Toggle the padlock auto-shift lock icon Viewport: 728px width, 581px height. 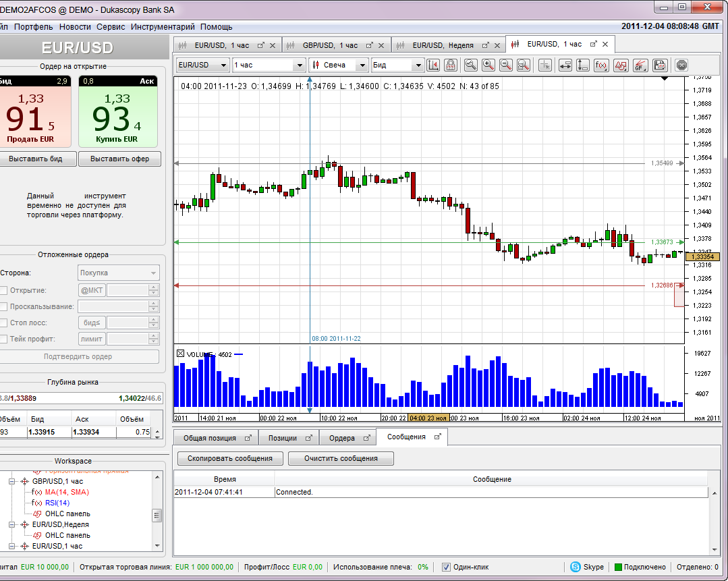[450, 65]
